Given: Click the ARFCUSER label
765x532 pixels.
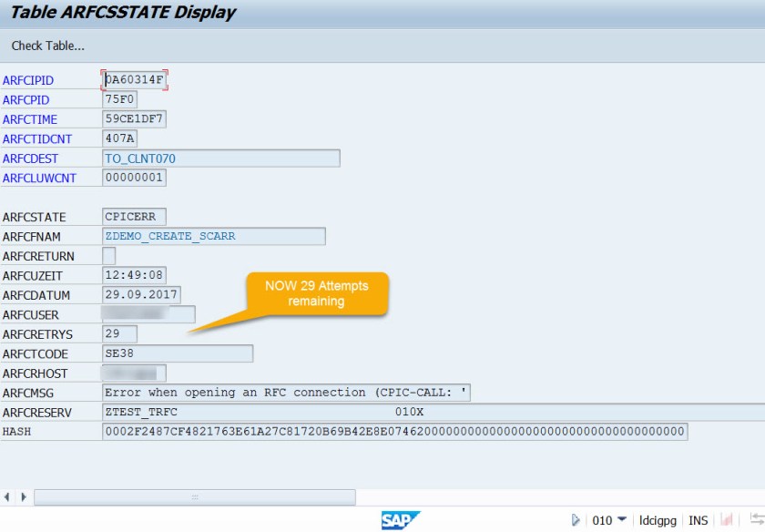Looking at the screenshot, I should [30, 315].
